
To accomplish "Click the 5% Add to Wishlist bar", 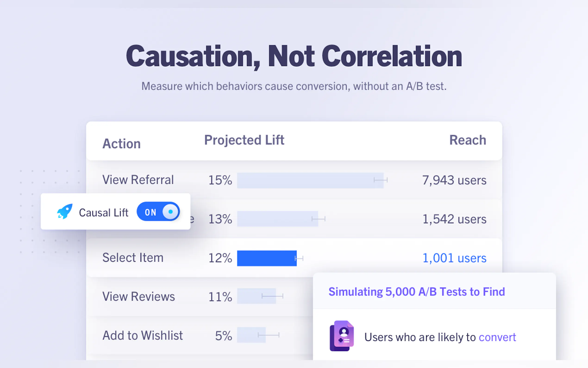I will pyautogui.click(x=251, y=335).
